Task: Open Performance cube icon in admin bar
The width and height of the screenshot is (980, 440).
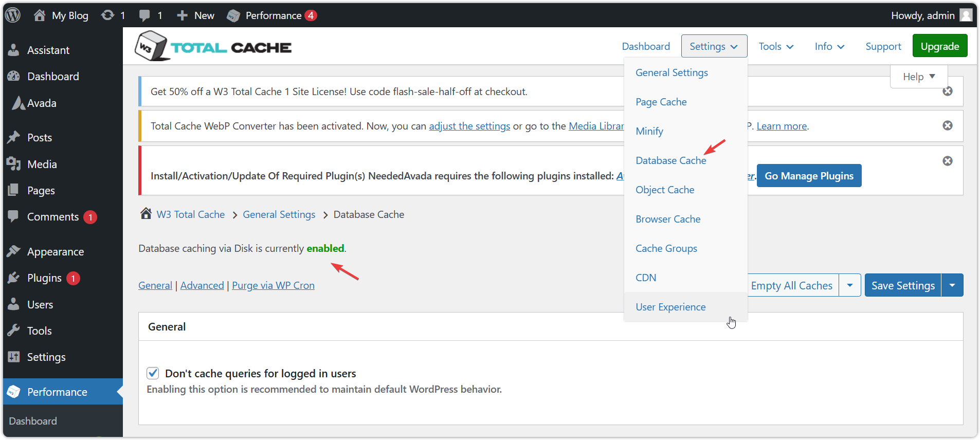Action: [x=233, y=15]
